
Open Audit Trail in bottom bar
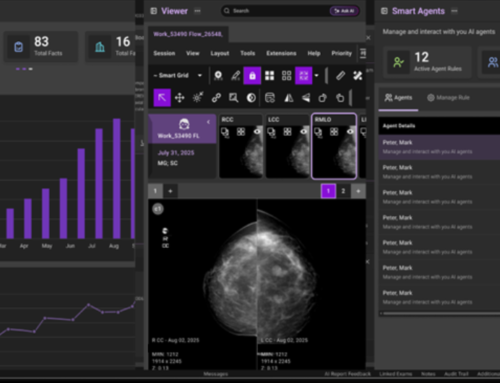coord(456,374)
